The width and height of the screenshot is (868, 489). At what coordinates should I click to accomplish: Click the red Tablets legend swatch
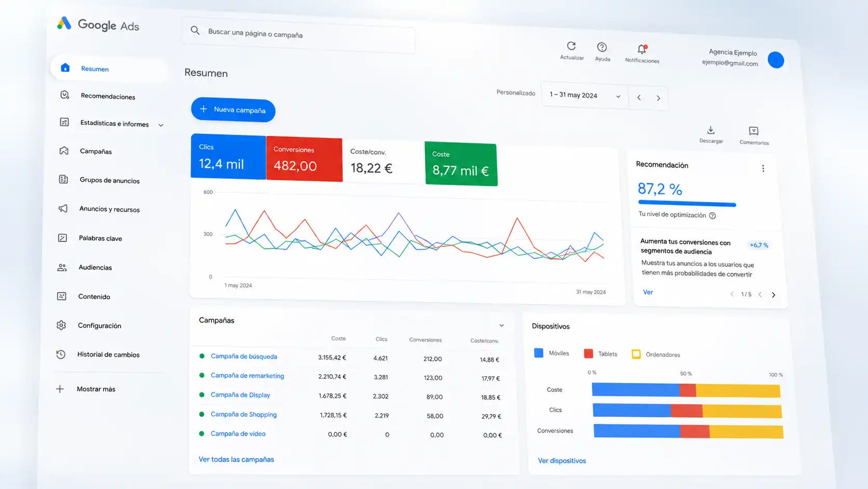click(x=588, y=353)
